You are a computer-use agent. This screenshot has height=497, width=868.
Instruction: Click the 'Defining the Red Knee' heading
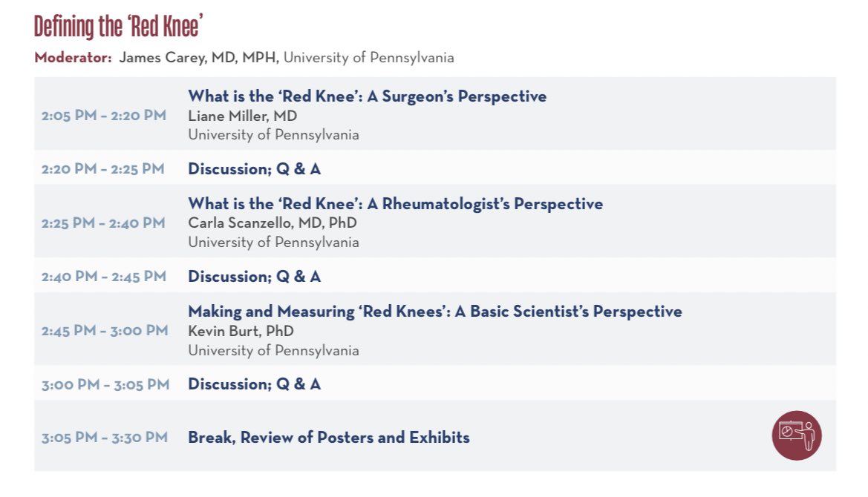click(119, 26)
